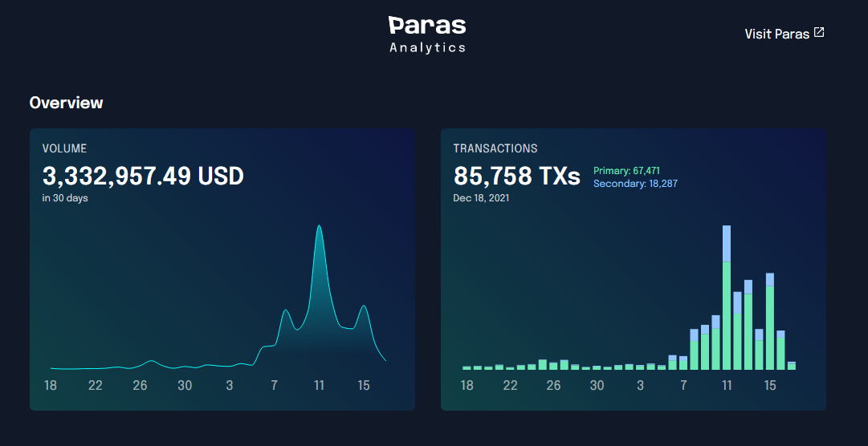
Task: Click axis label 26 in volume chart
Action: click(x=140, y=385)
